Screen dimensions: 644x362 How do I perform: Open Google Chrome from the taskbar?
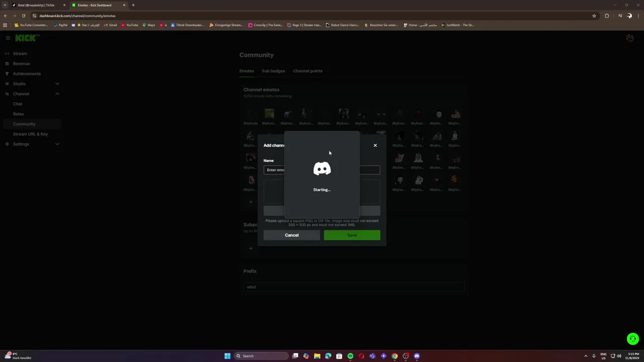[394, 356]
